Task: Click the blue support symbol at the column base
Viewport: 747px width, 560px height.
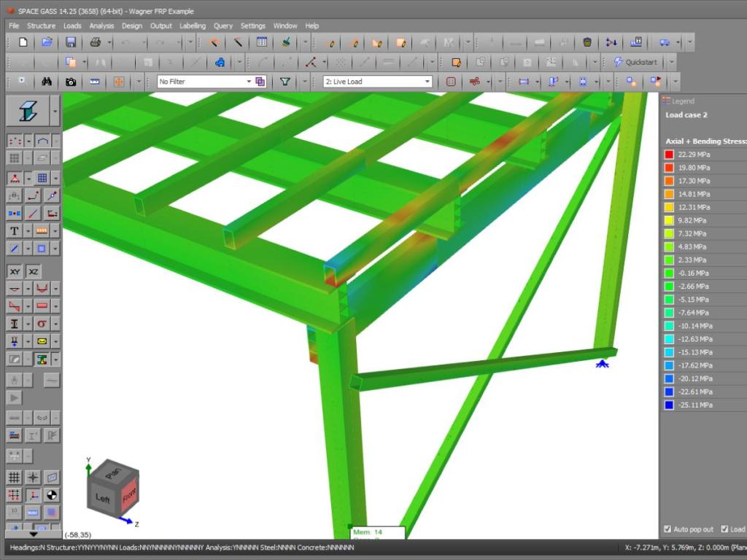Action: 602,365
